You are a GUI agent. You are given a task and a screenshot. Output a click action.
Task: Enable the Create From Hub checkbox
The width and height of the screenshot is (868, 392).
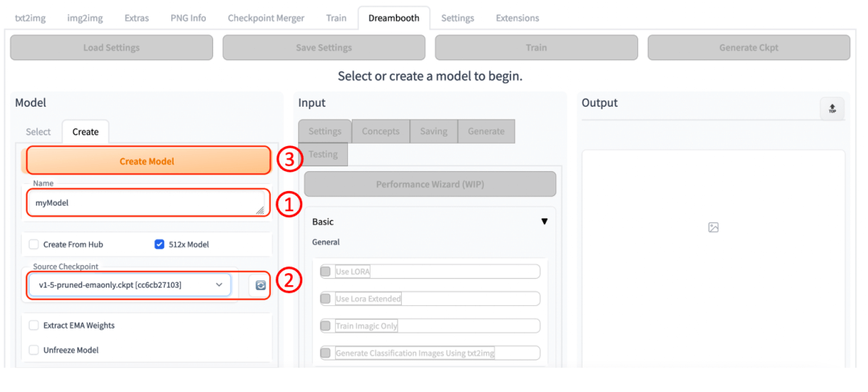[x=34, y=244]
